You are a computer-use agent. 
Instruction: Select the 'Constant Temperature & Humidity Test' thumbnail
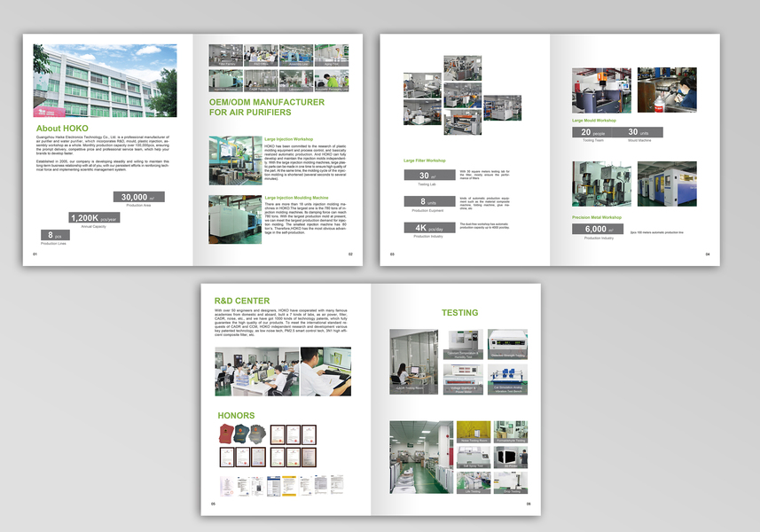coord(463,345)
